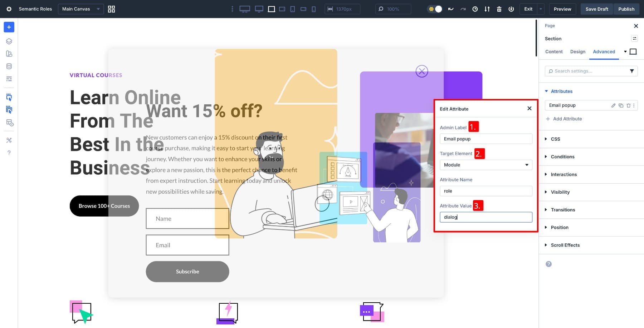This screenshot has height=328, width=644.
Task: Select the phone device view icon
Action: pos(314,9)
